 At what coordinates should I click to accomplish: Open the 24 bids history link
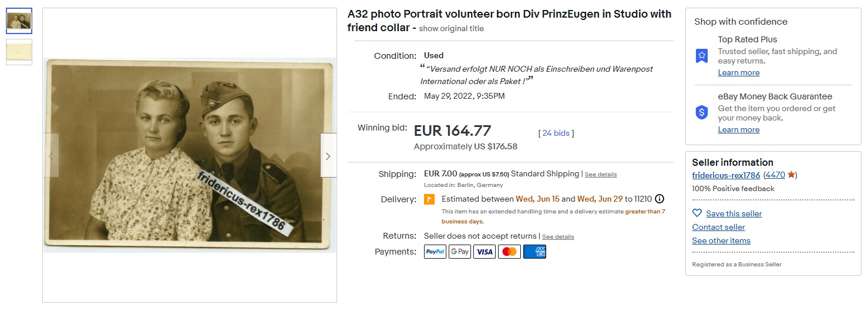[556, 133]
